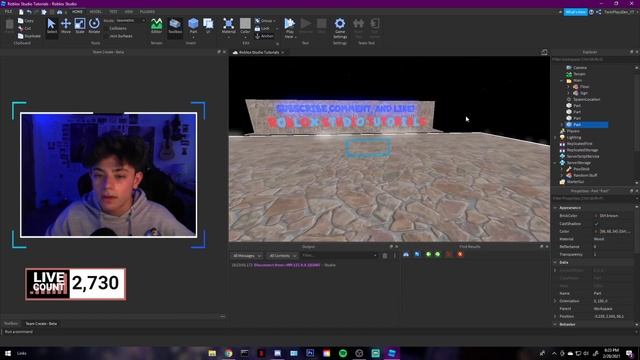Screen dimensions: 640x360
Task: Collapse the Main folder in Explorer
Action: pos(562,80)
